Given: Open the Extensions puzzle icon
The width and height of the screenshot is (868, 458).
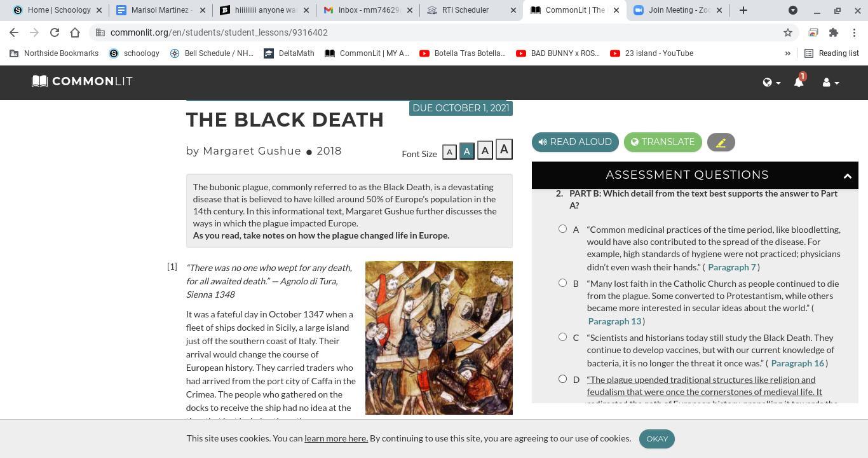Looking at the screenshot, I should pos(834,32).
